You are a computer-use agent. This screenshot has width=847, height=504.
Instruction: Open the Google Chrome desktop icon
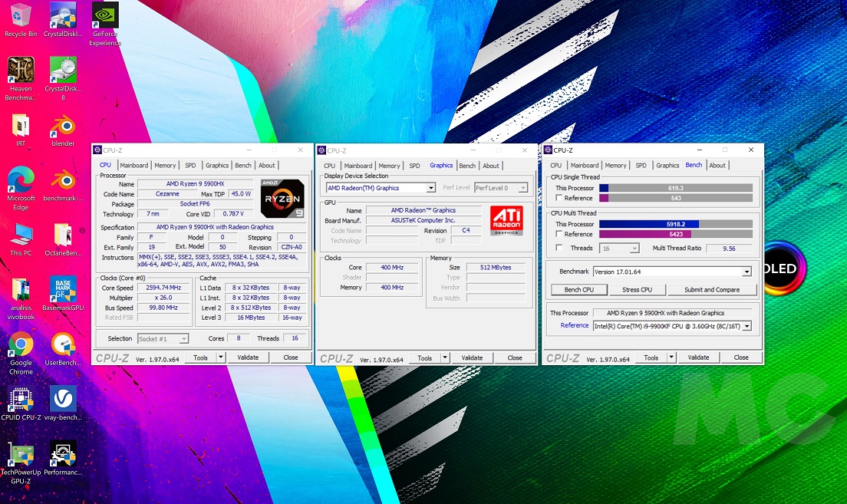pyautogui.click(x=21, y=346)
